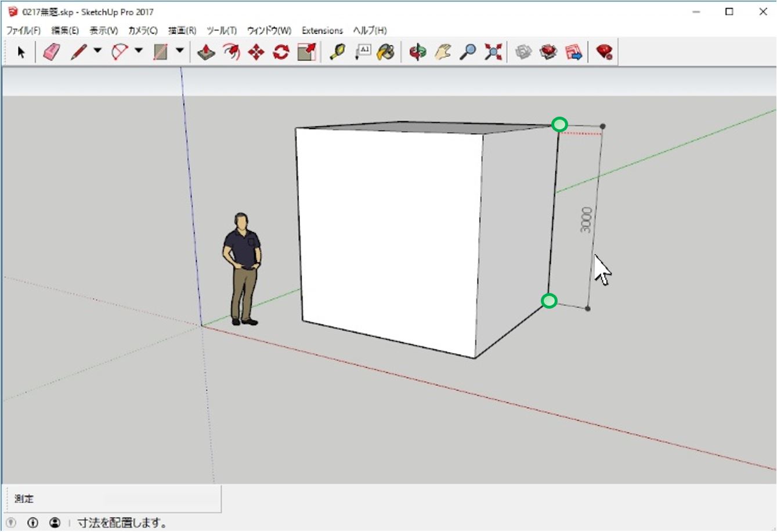This screenshot has height=532, width=777.
Task: Select the Rectangle shape tool
Action: (161, 52)
